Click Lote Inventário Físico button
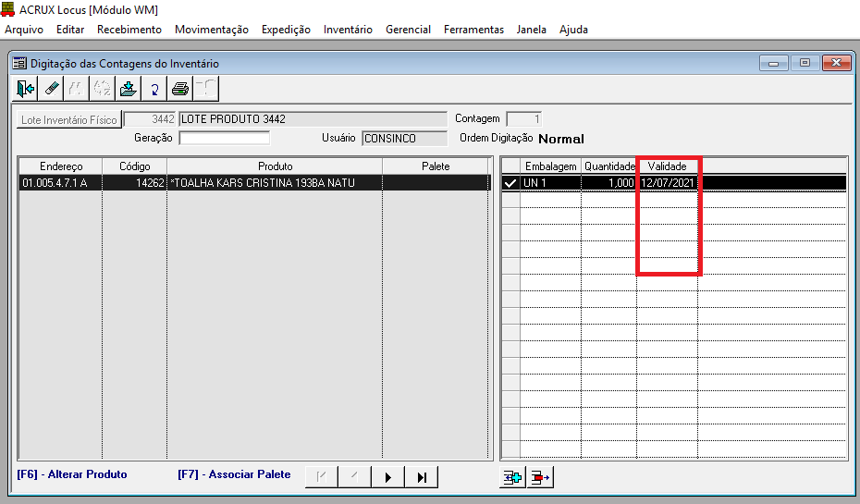This screenshot has width=860, height=504. [69, 119]
